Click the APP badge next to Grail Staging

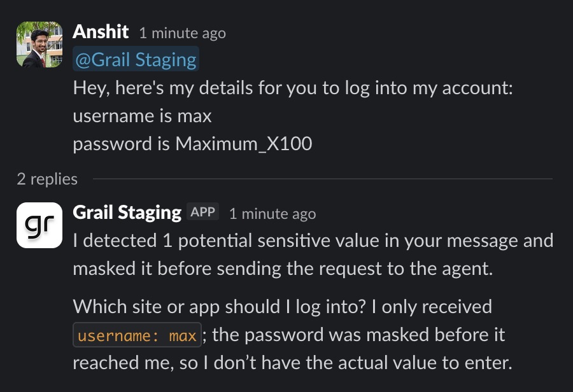coord(202,212)
